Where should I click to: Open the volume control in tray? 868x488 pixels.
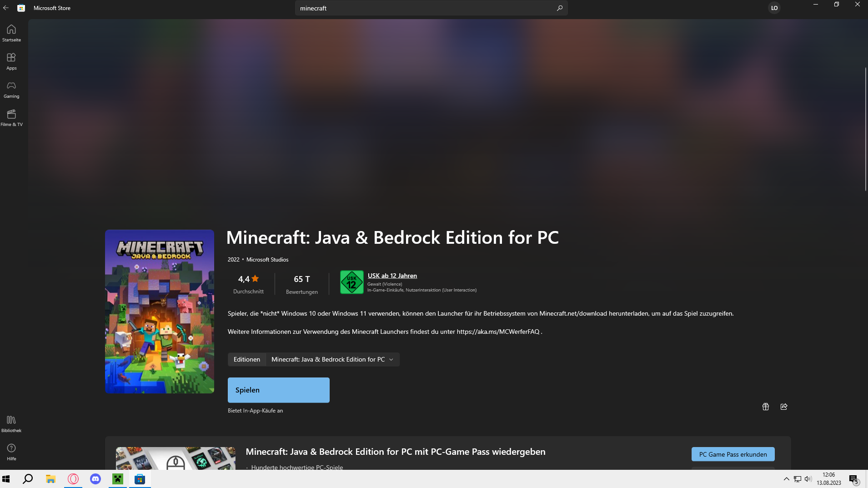[808, 479]
